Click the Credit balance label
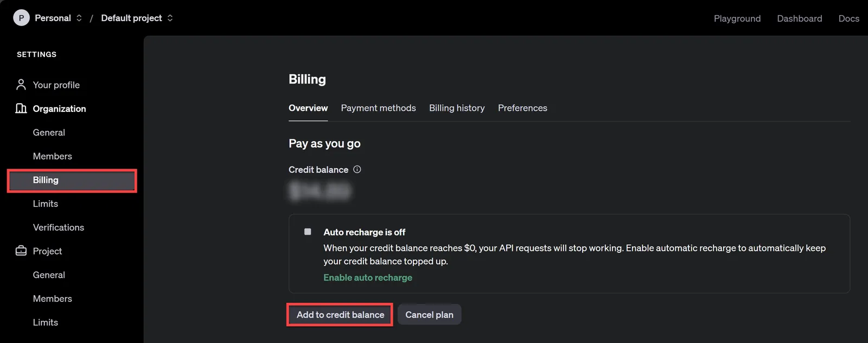Screen dimensions: 868x343 click(318, 170)
